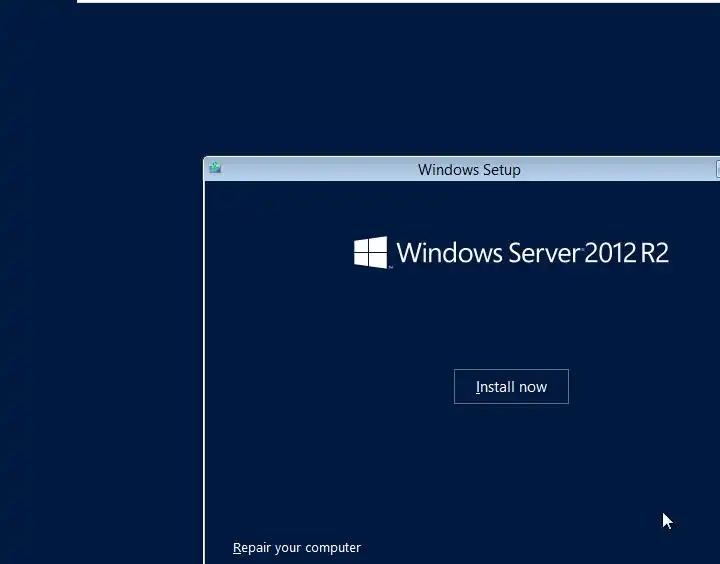Click the Windows Setup title text

[x=469, y=170]
